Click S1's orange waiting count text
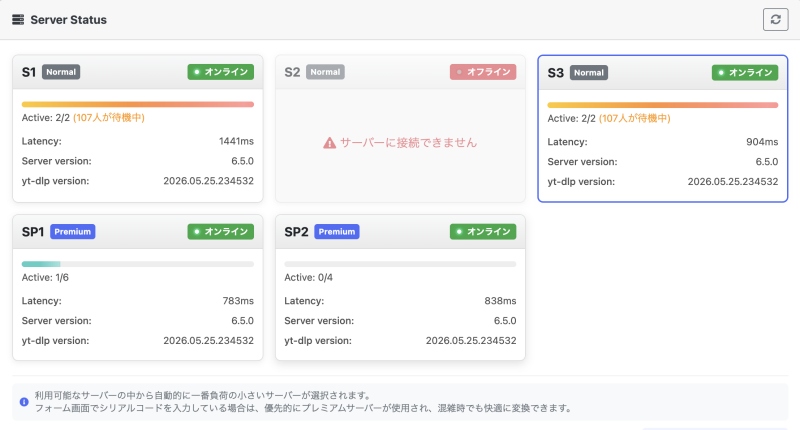The image size is (800, 430). [109, 118]
